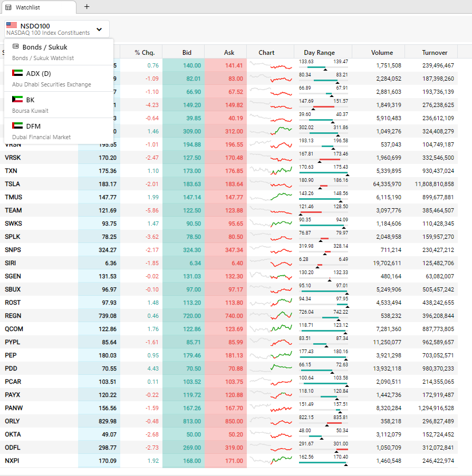Select the SWKS symbol
This screenshot has width=472, height=476.
[13, 224]
